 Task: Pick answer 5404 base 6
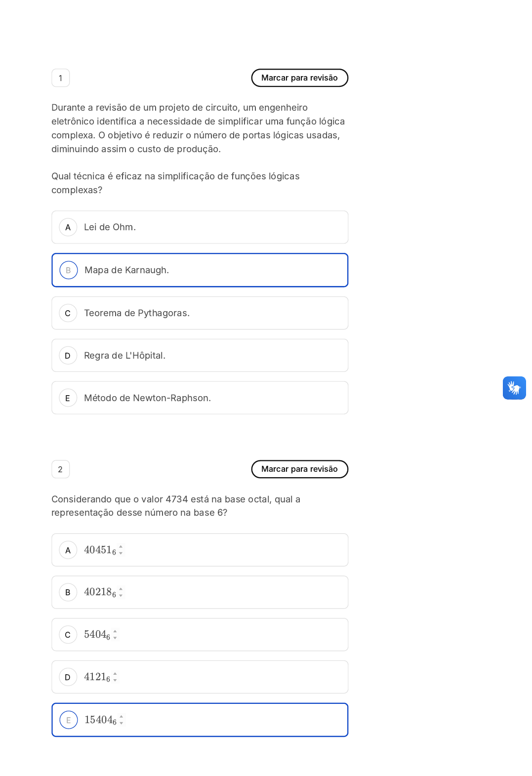coord(200,635)
